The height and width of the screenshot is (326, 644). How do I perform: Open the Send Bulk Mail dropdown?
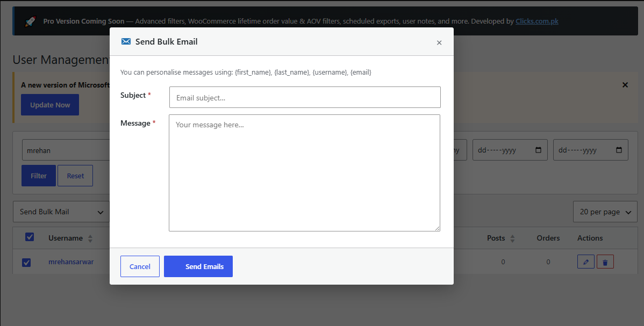(61, 212)
